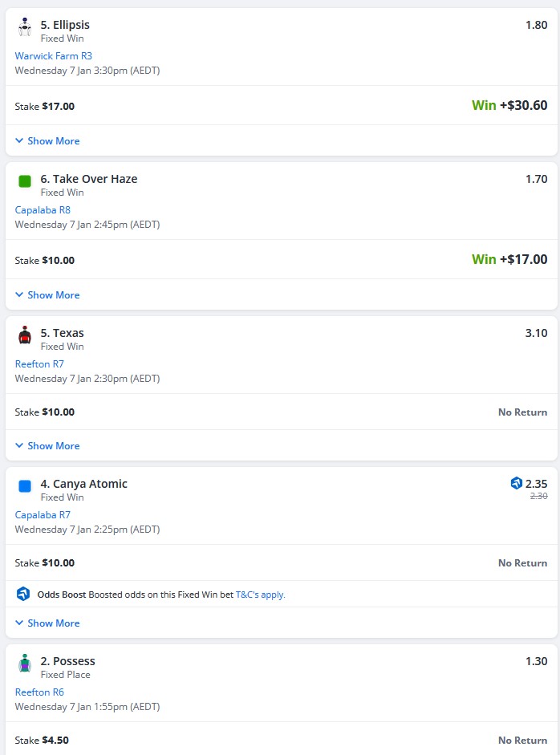Viewport: 560px width, 755px height.
Task: Click the jockey silks icon beside Ellipsis
Action: pos(25,27)
